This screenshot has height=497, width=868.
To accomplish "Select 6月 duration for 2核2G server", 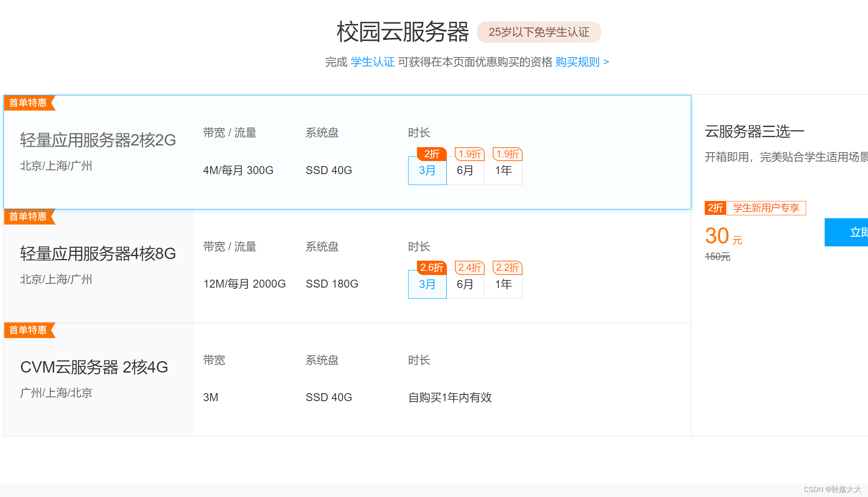I will click(465, 171).
